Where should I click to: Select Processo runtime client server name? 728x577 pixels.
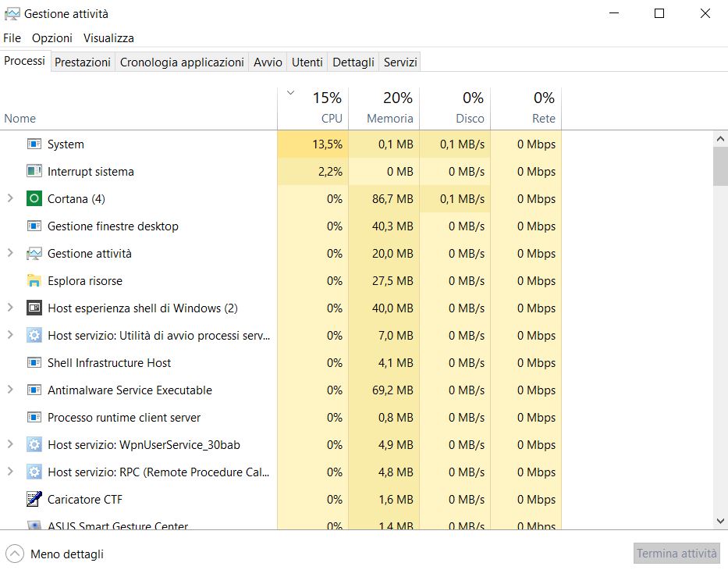(124, 418)
